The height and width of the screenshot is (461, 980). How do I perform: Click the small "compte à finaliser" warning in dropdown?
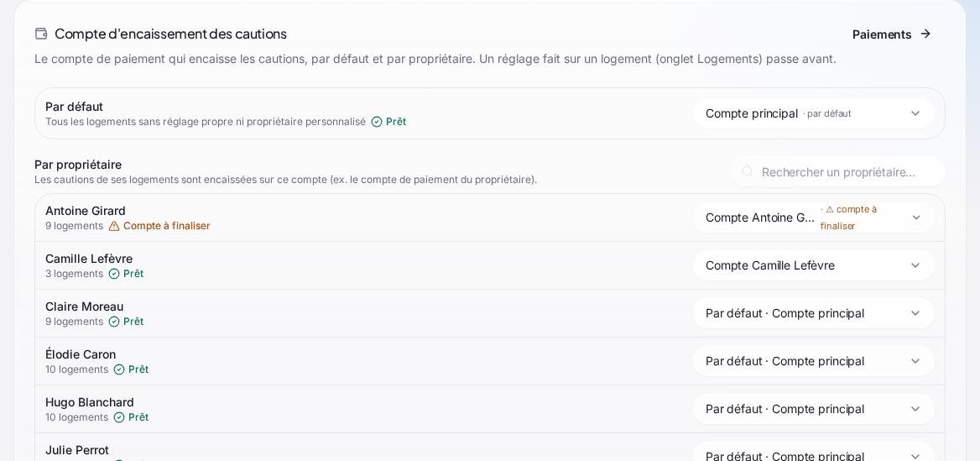coord(850,217)
